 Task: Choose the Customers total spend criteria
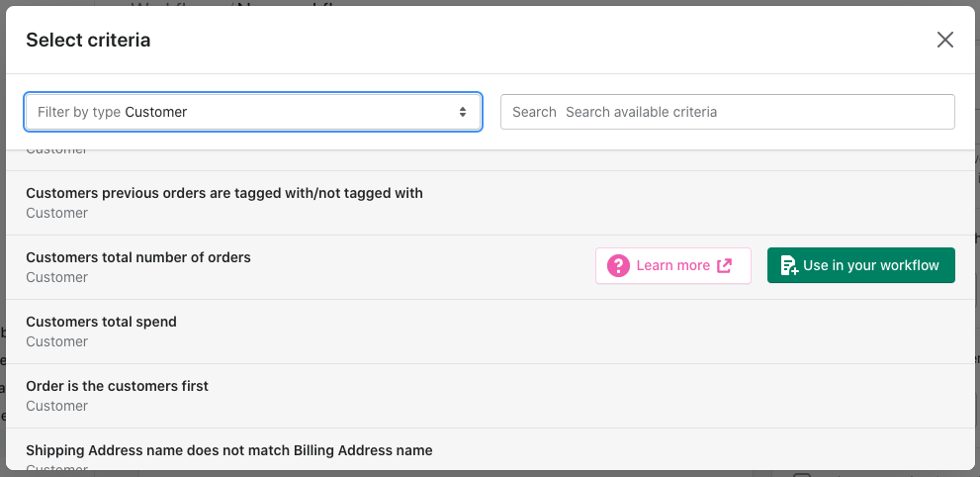click(490, 332)
